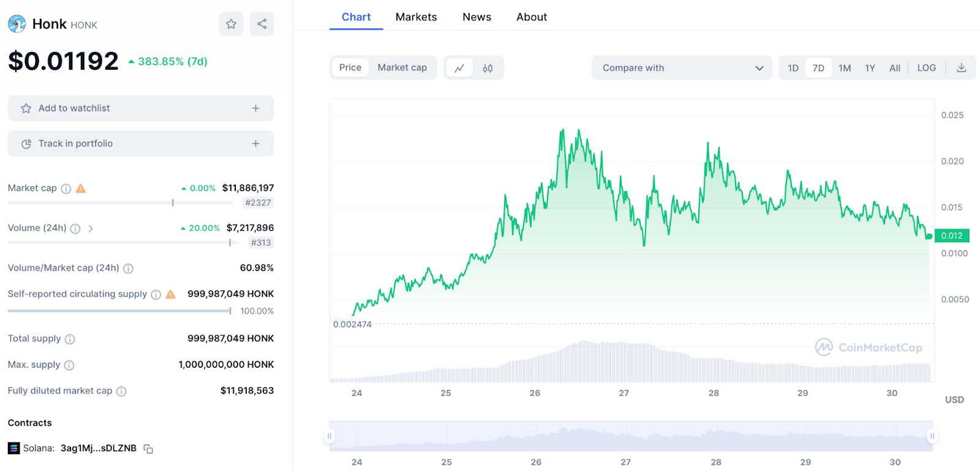Image resolution: width=980 pixels, height=473 pixels.
Task: Switch to the candlestick chart view icon
Action: coord(488,68)
